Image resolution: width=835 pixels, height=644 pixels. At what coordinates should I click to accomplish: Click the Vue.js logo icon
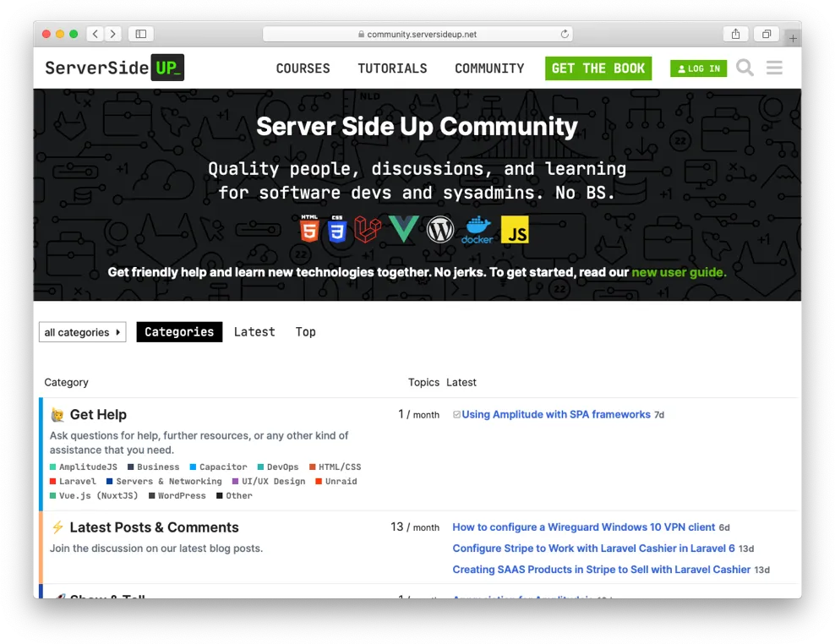click(x=404, y=229)
